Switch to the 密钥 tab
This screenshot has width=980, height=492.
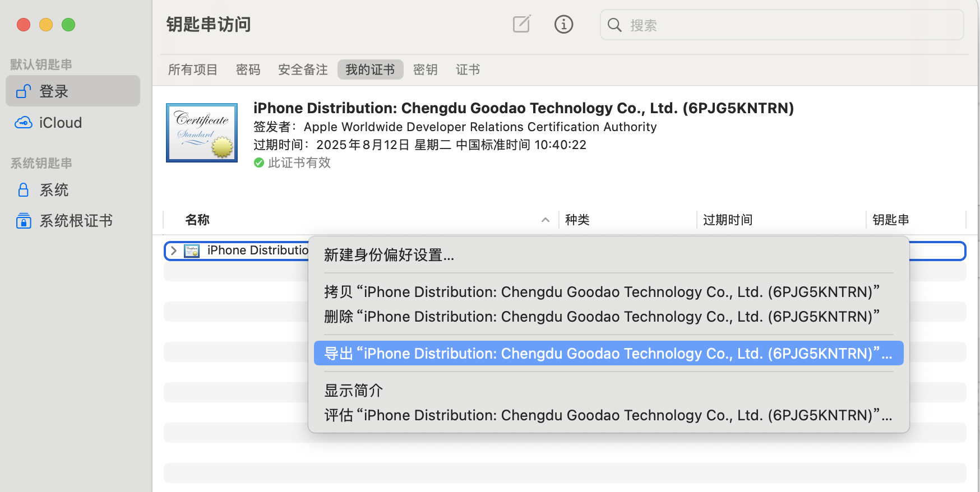click(x=425, y=69)
